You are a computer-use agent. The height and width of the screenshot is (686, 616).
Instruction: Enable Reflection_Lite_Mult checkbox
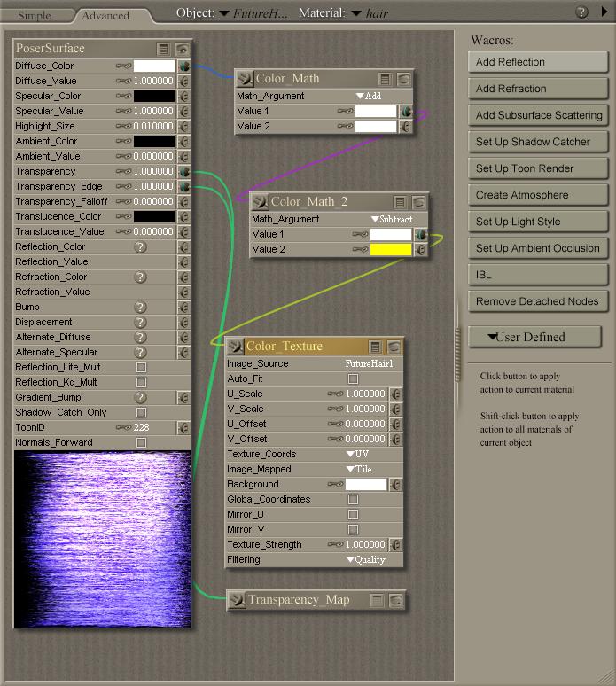tap(141, 368)
